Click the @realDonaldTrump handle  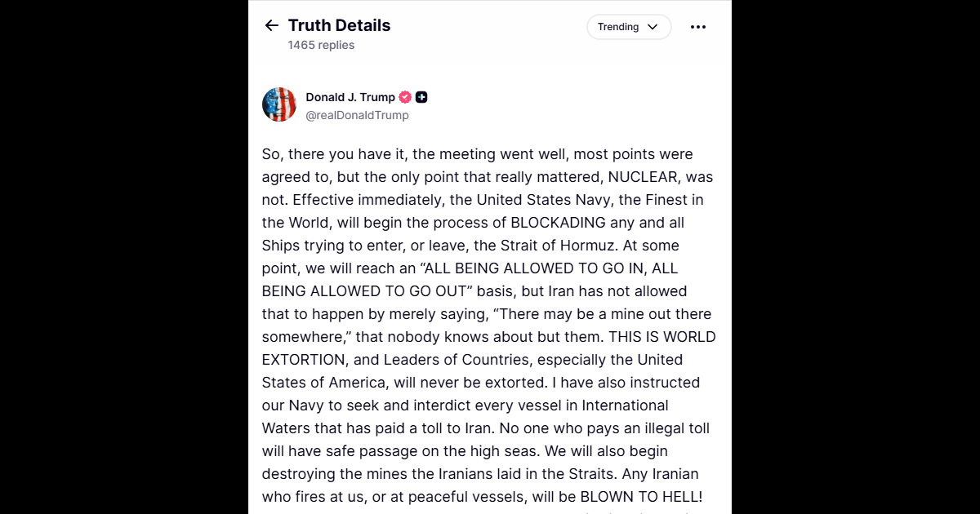(x=357, y=115)
